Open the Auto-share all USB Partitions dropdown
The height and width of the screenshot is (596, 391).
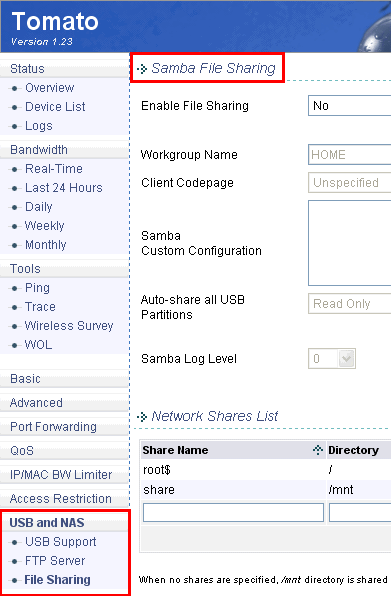click(x=350, y=303)
